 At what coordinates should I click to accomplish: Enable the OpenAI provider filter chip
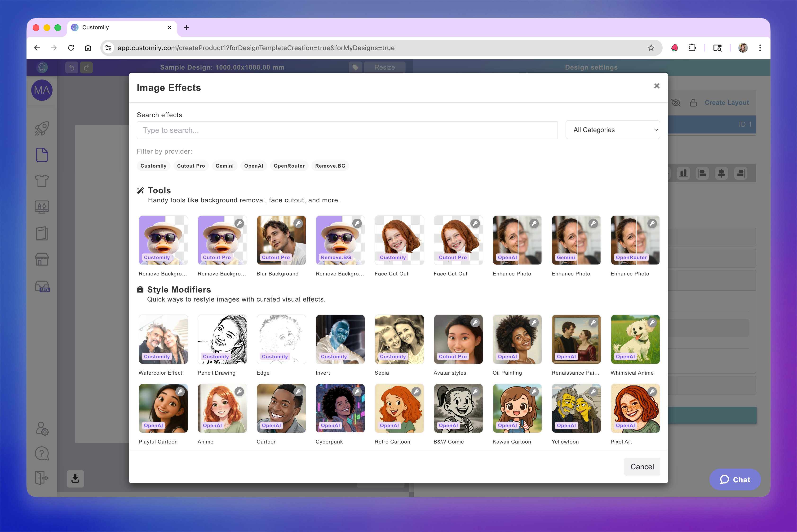pyautogui.click(x=254, y=166)
